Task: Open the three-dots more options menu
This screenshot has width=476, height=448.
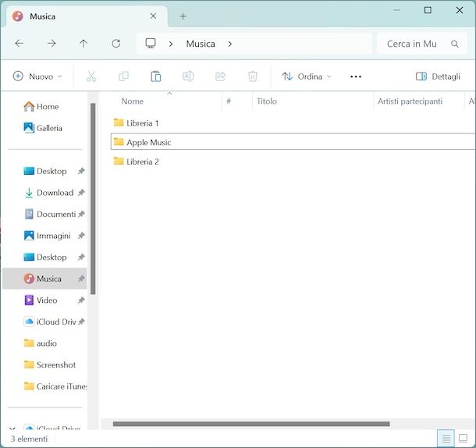Action: 356,76
